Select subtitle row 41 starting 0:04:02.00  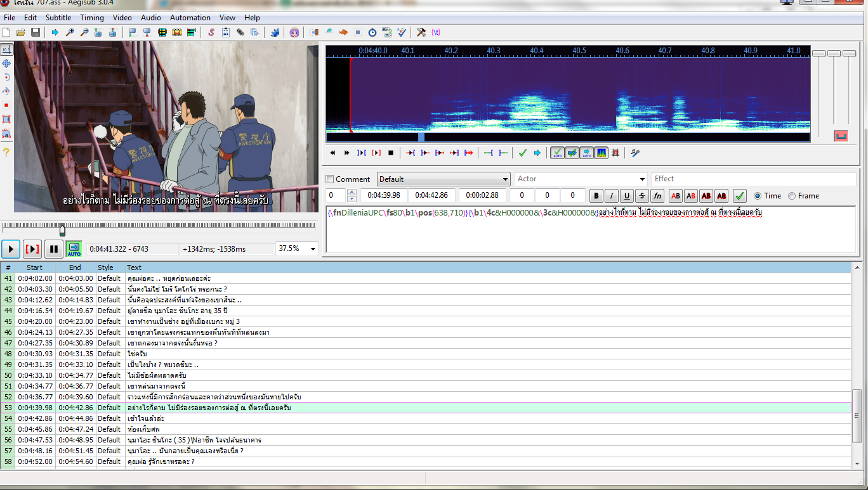(x=426, y=278)
